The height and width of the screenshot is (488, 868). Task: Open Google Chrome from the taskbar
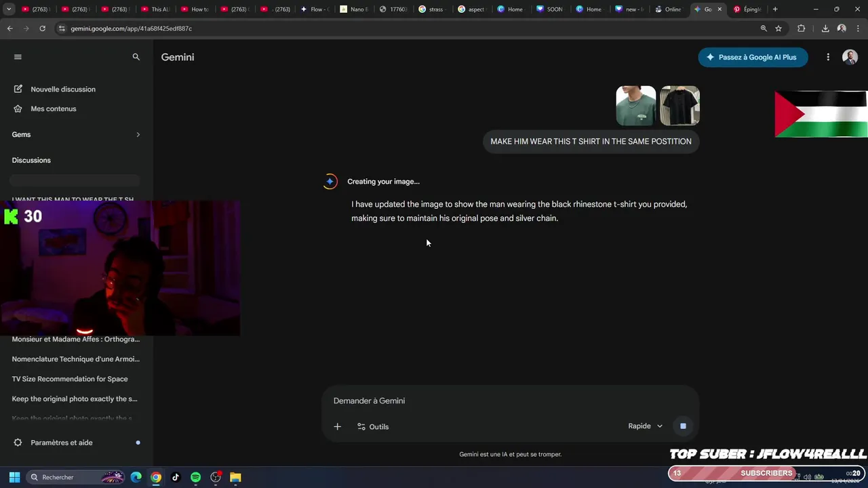[156, 477]
